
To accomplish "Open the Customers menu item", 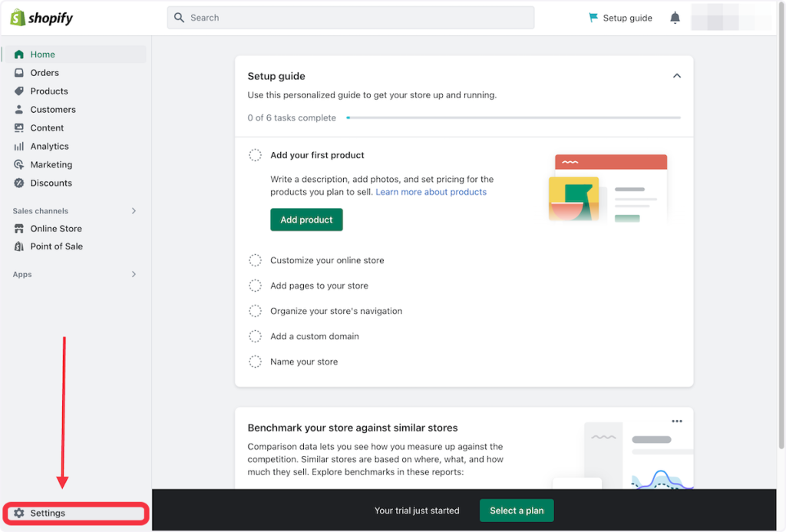I will (53, 110).
